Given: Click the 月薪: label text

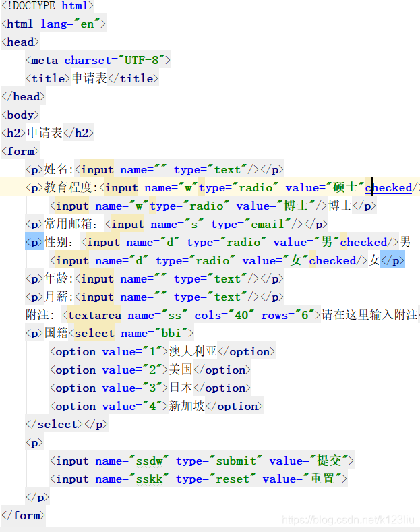Looking at the screenshot, I should [59, 297].
